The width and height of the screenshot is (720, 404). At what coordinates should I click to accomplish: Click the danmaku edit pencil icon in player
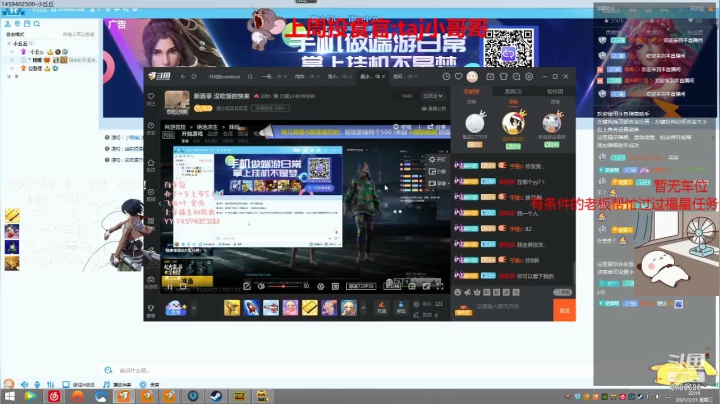pos(247,286)
